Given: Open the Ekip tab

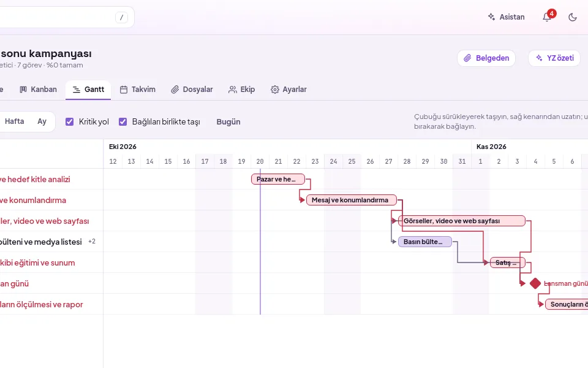Looking at the screenshot, I should pos(242,90).
